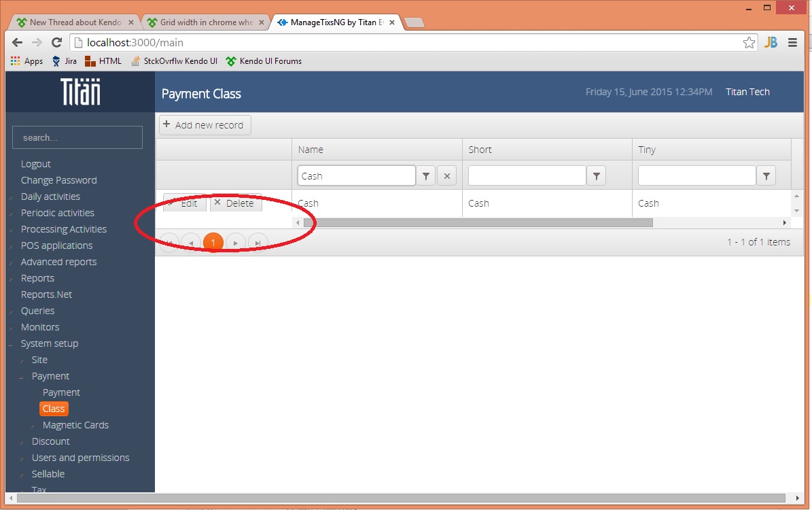Focus the sidebar search box
The image size is (812, 510).
(x=77, y=137)
